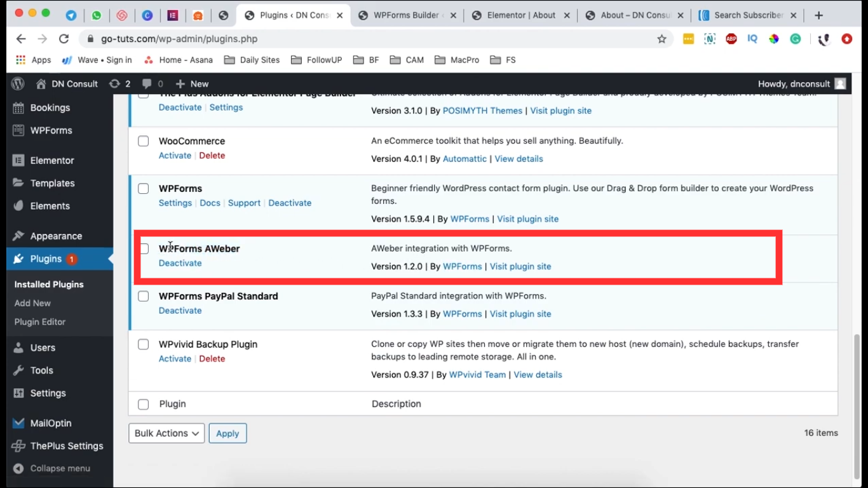Open Appearance in the sidebar

tap(57, 236)
